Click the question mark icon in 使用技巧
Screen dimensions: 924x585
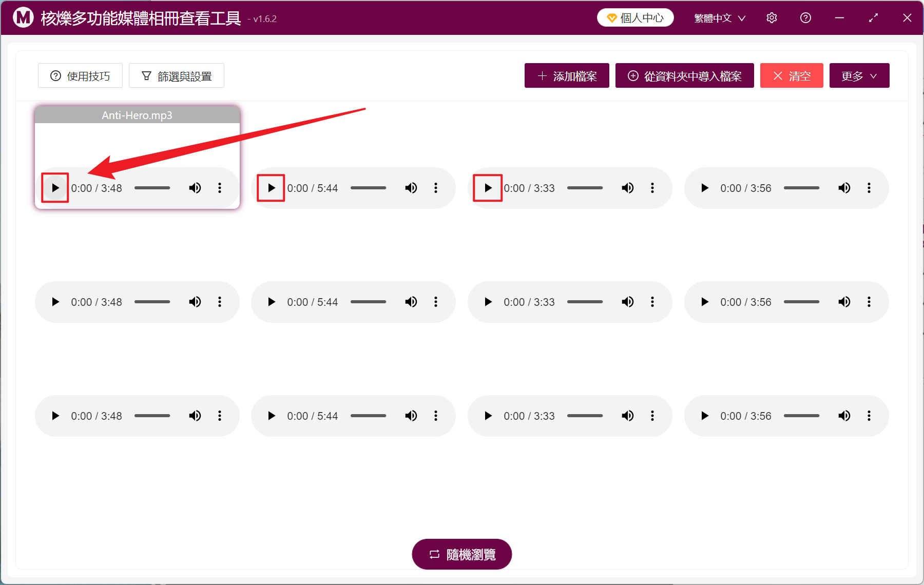tap(55, 75)
